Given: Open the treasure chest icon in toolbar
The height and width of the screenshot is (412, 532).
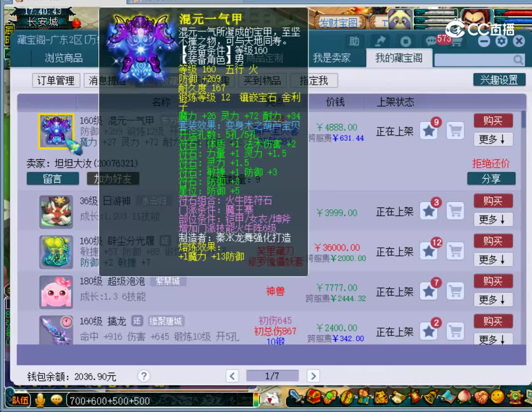Looking at the screenshot, I should (314, 397).
